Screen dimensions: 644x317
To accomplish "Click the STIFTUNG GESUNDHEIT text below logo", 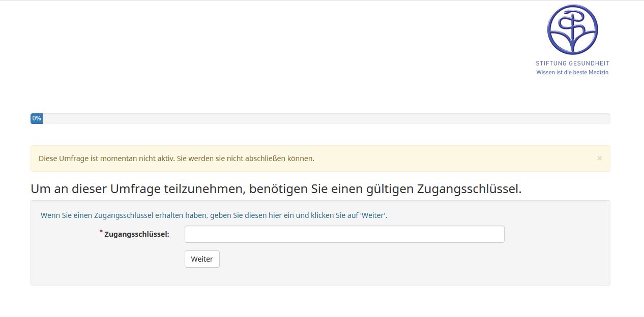I will (x=572, y=64).
